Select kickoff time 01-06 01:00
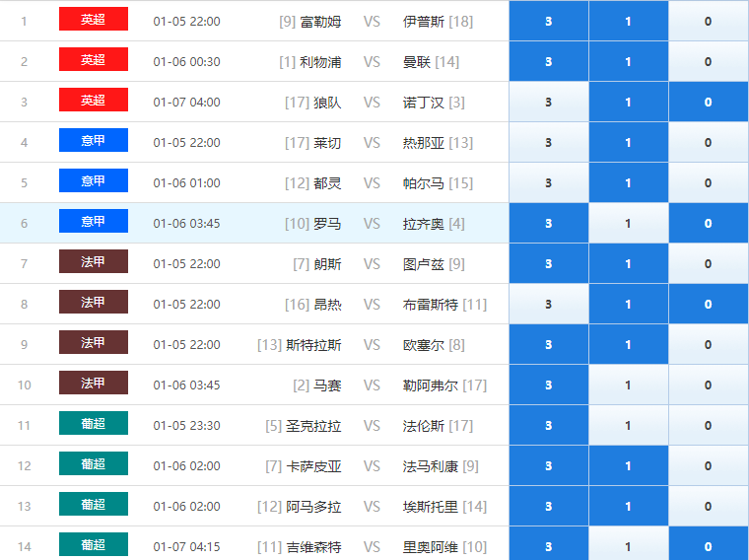This screenshot has height=560, width=749. pos(187,183)
